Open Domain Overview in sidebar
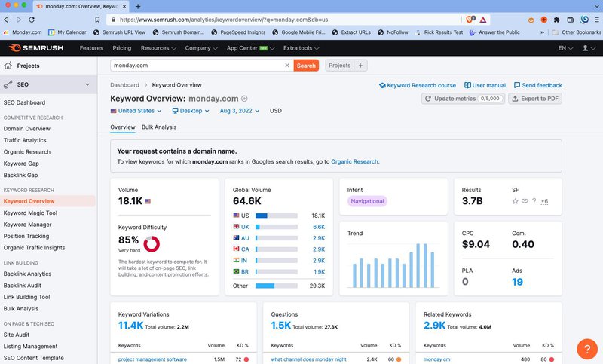The image size is (603, 364). (27, 129)
